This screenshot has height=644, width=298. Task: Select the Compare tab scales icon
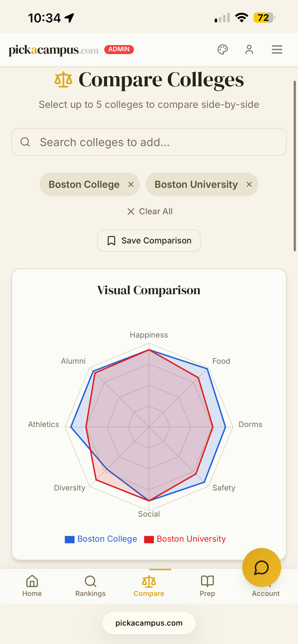(149, 581)
